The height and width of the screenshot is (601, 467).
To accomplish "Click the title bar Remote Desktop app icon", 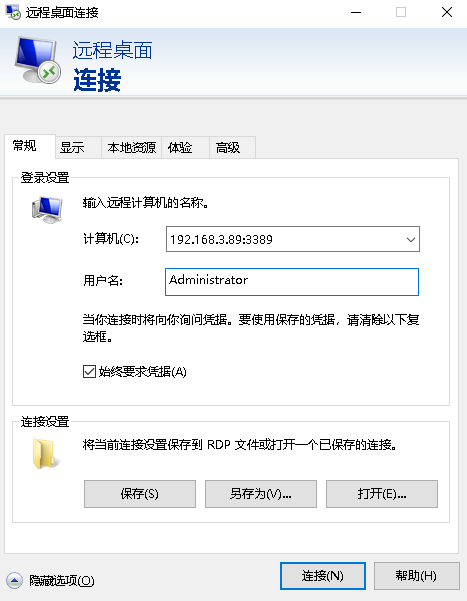I will point(13,12).
